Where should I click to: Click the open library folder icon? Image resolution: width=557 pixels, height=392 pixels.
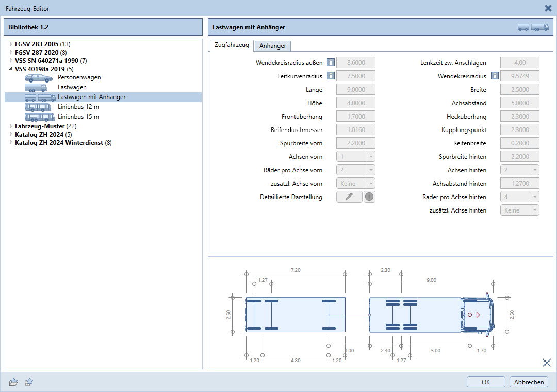pos(14,382)
